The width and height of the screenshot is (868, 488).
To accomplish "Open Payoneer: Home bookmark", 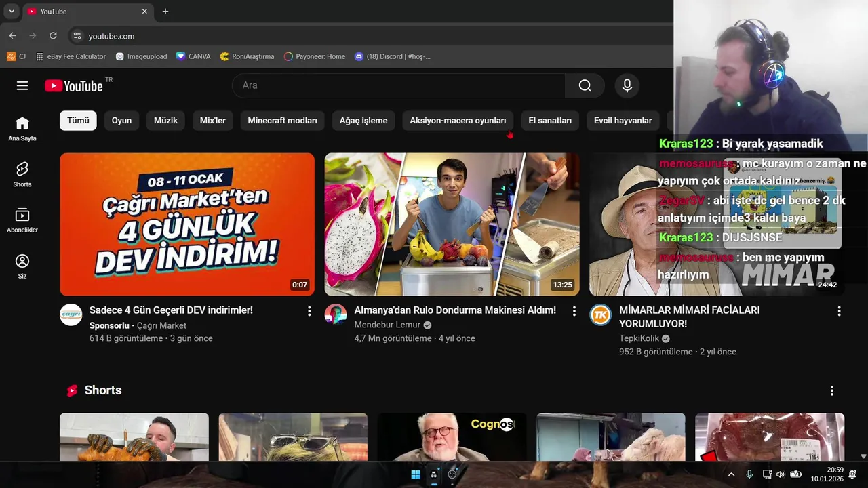I will point(315,56).
